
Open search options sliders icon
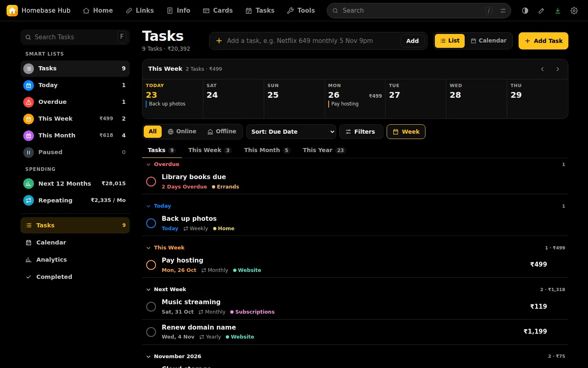point(503,11)
